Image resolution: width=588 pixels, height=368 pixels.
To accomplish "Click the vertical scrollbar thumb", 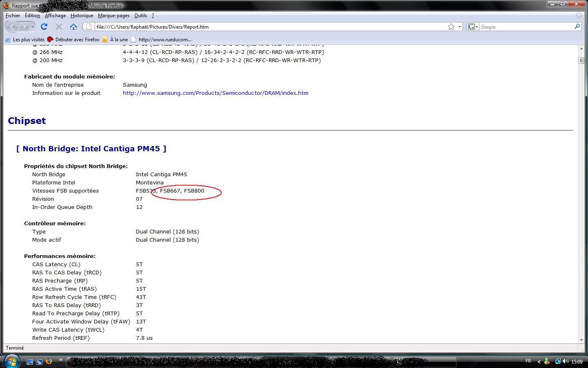I will pyautogui.click(x=581, y=60).
